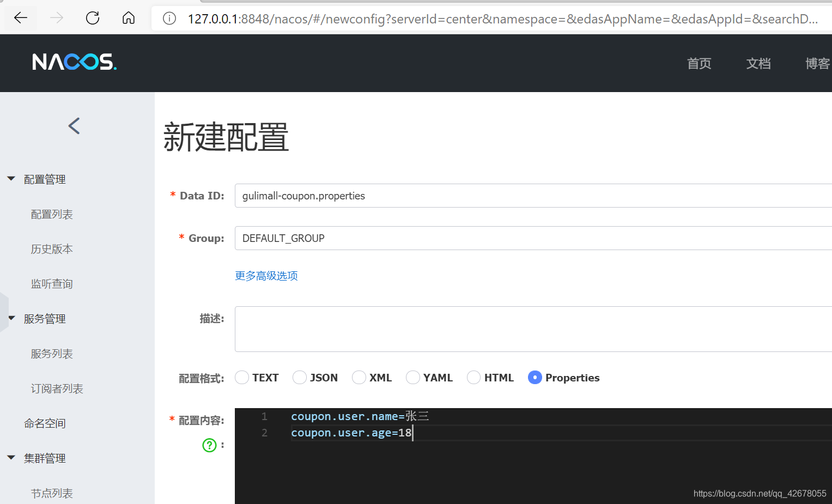Click editor line coupon.user.age=18

tap(351, 433)
